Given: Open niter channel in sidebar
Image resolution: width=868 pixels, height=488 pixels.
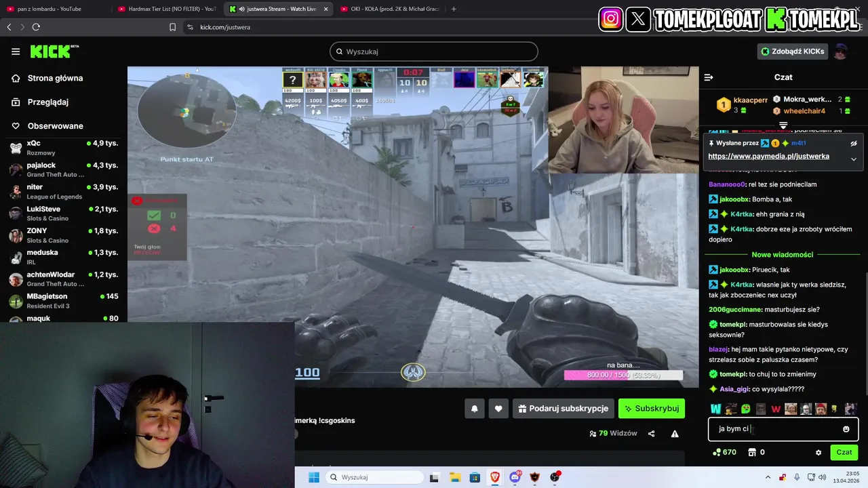Looking at the screenshot, I should pyautogui.click(x=64, y=191).
